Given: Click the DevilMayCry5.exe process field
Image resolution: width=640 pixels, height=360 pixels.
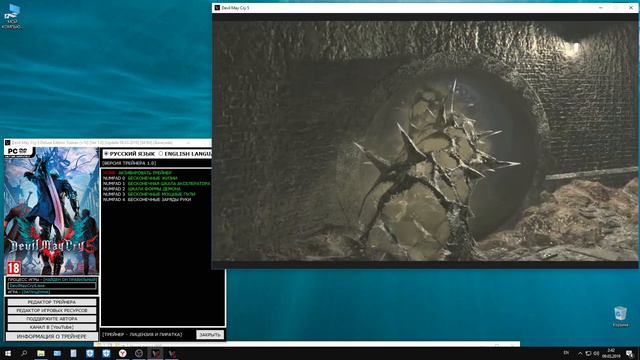Looking at the screenshot, I should (x=52, y=286).
